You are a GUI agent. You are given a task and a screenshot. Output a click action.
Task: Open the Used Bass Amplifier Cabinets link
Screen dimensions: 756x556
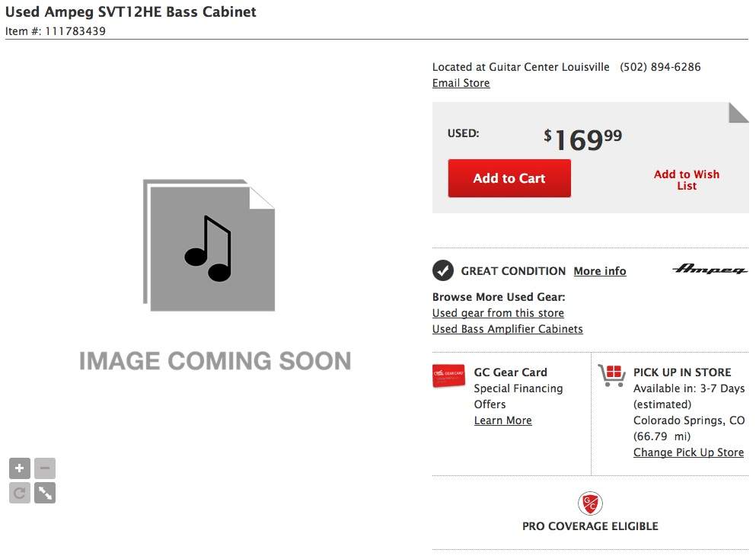click(x=508, y=329)
